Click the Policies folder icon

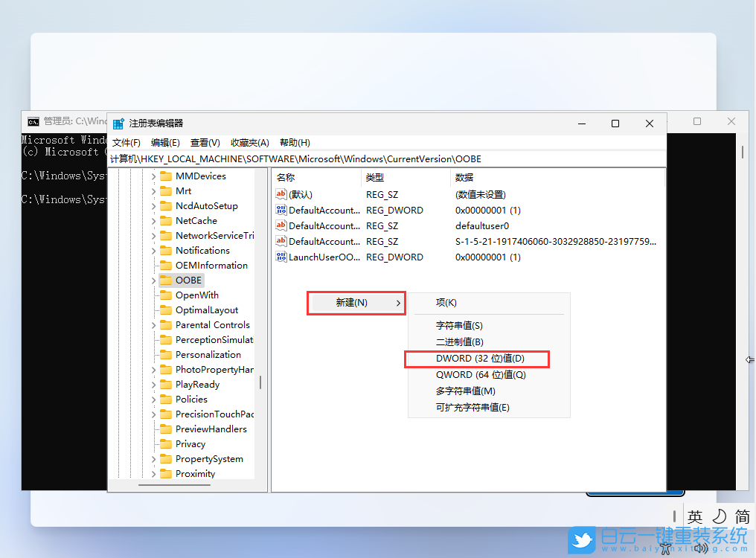167,399
